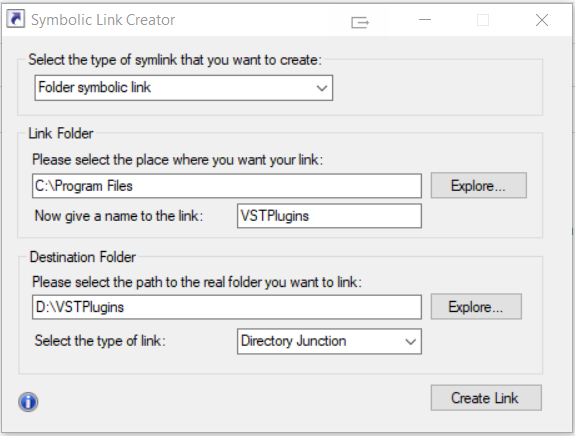The width and height of the screenshot is (575, 436).
Task: Focus the C:\Program Files path field
Action: pyautogui.click(x=227, y=186)
